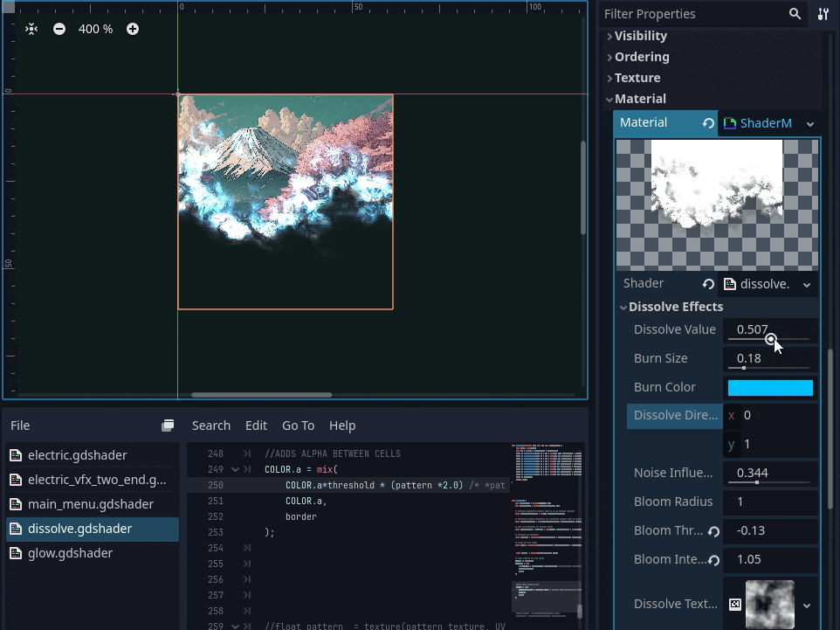
Task: Revert the Bloom Threshold value
Action: point(713,531)
